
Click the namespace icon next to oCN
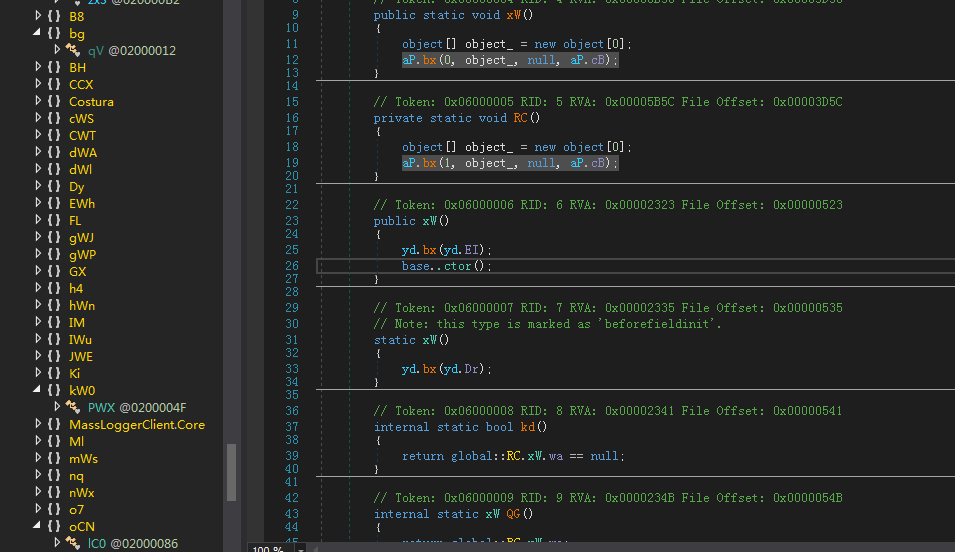pos(54,527)
